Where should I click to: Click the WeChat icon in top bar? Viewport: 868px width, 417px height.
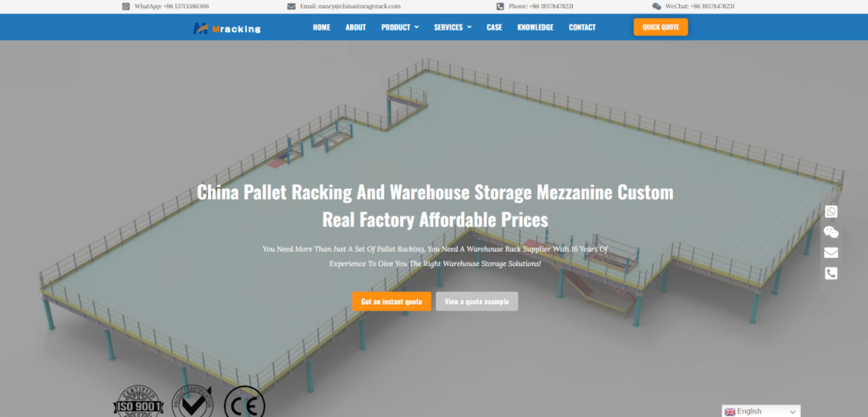click(657, 7)
